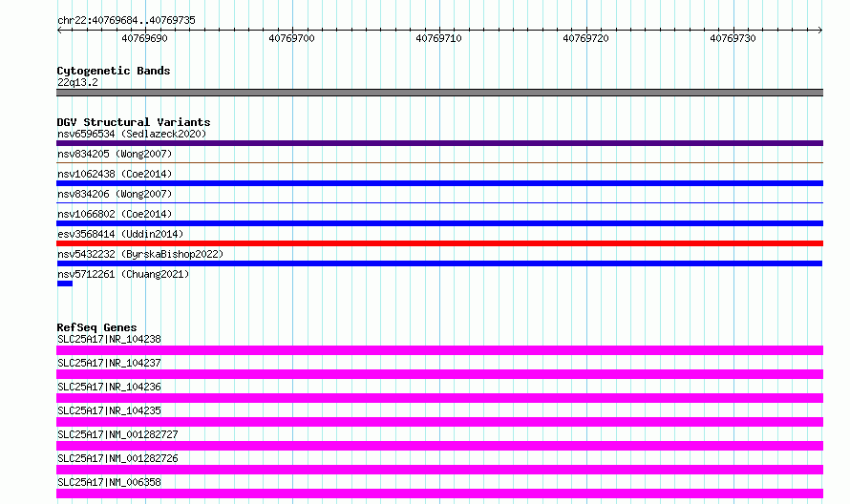Viewport: 850px width, 504px height.
Task: Click the Cytogenetic Bands track title
Action: (x=114, y=71)
